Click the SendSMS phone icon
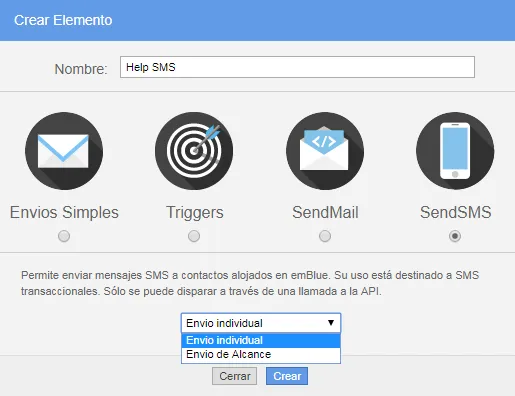The image size is (515, 396). 455,151
